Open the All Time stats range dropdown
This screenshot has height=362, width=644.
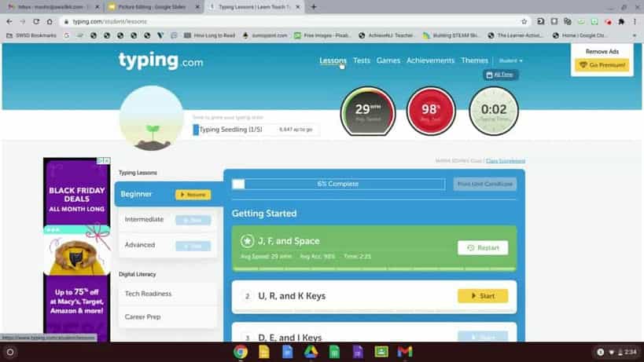click(x=501, y=75)
